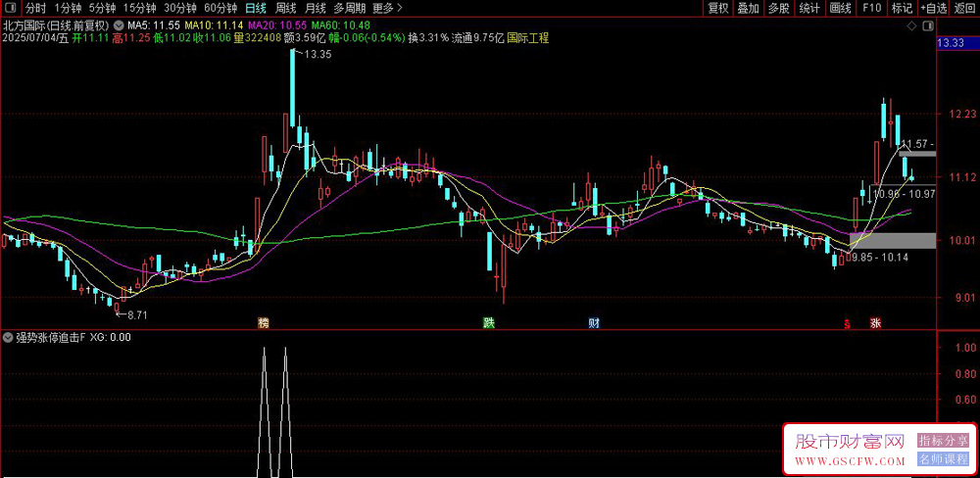
Task: Click the 榜 event marker
Action: [x=264, y=323]
